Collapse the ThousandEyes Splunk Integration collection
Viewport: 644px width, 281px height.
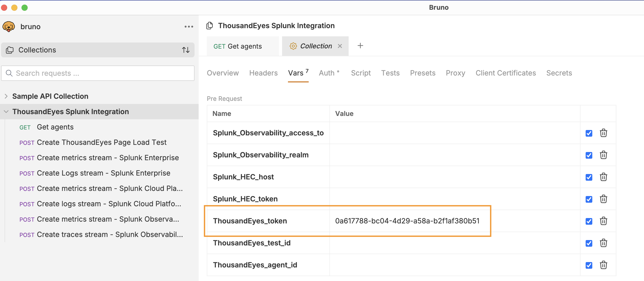coord(6,112)
